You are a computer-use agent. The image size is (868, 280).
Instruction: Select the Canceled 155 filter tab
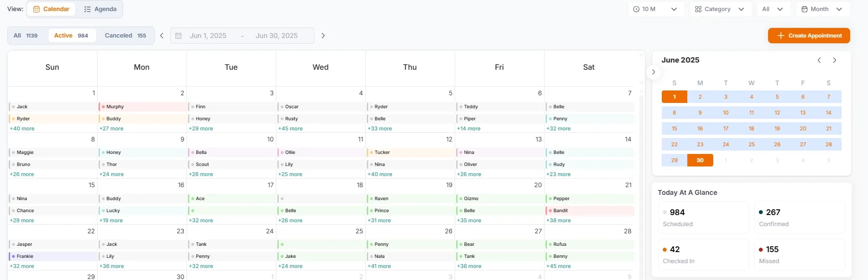click(125, 36)
